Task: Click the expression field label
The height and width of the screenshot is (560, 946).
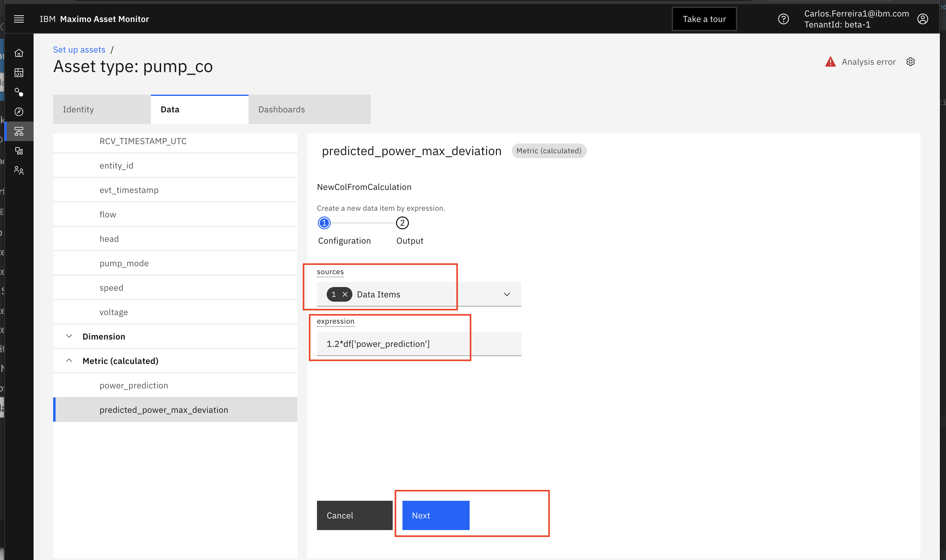Action: 336,321
